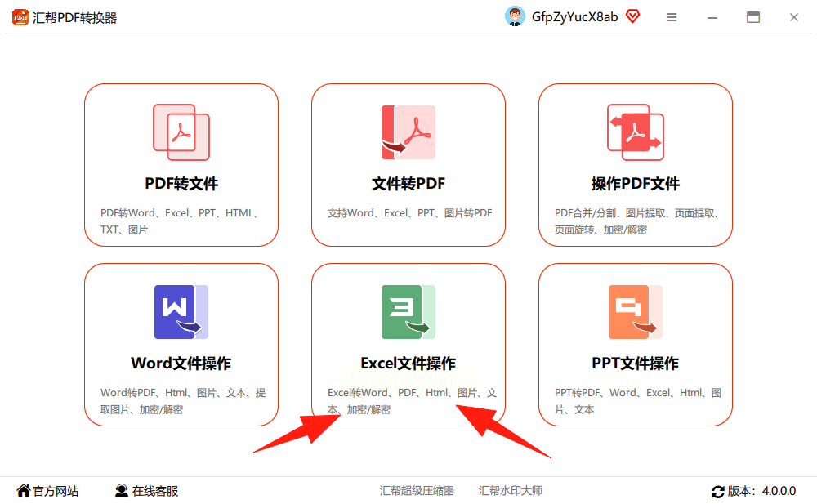Open 汇帮超级压缩器 link
The width and height of the screenshot is (817, 504).
[417, 491]
